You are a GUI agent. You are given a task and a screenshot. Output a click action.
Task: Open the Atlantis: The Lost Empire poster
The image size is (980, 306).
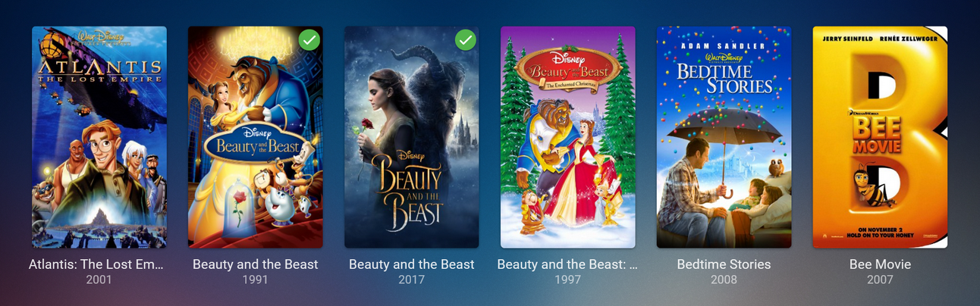point(99,137)
